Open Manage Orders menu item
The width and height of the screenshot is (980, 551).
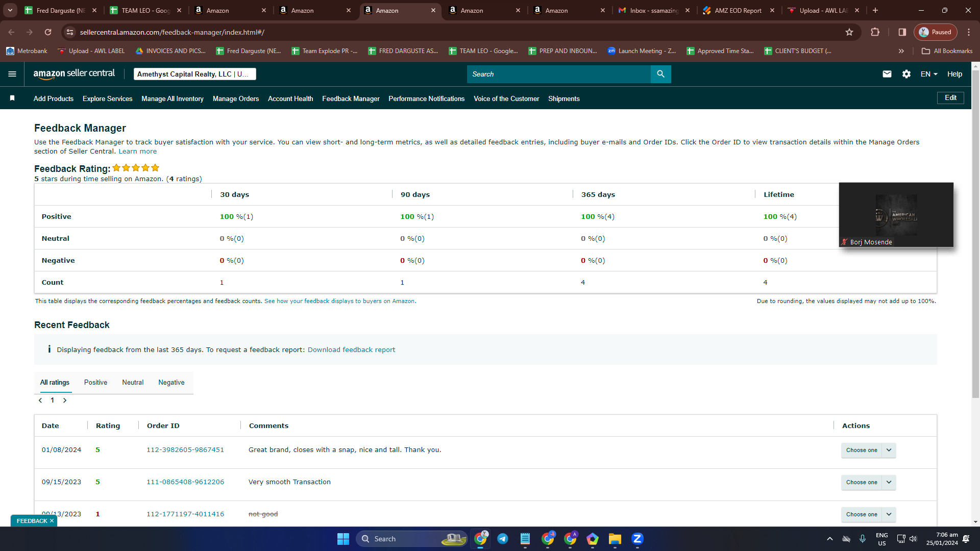(236, 99)
